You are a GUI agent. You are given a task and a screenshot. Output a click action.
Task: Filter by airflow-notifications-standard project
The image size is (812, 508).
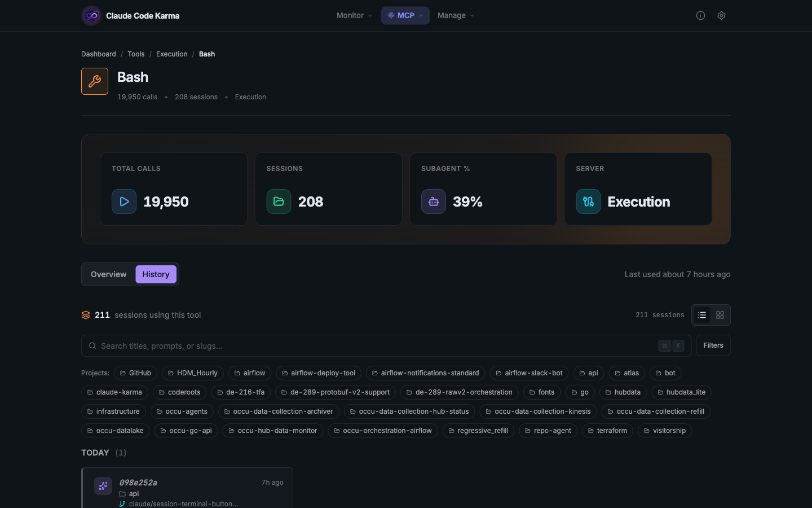tap(426, 373)
